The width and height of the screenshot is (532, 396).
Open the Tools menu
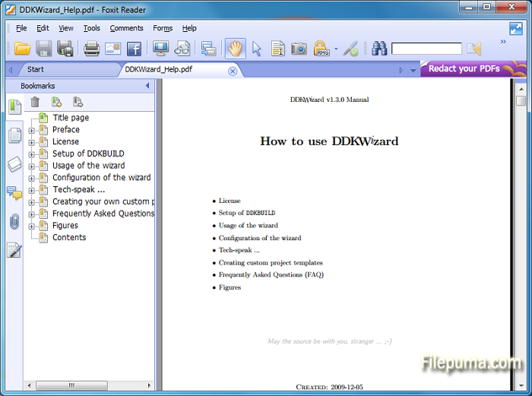92,28
